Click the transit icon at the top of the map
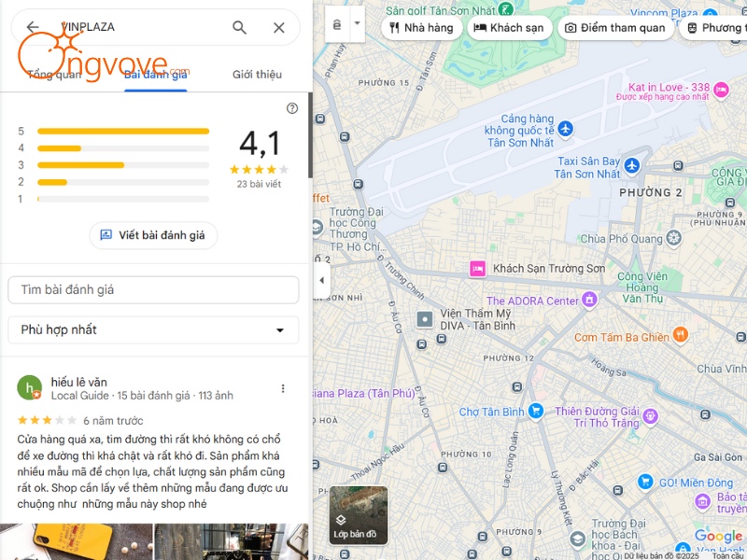 [x=337, y=24]
